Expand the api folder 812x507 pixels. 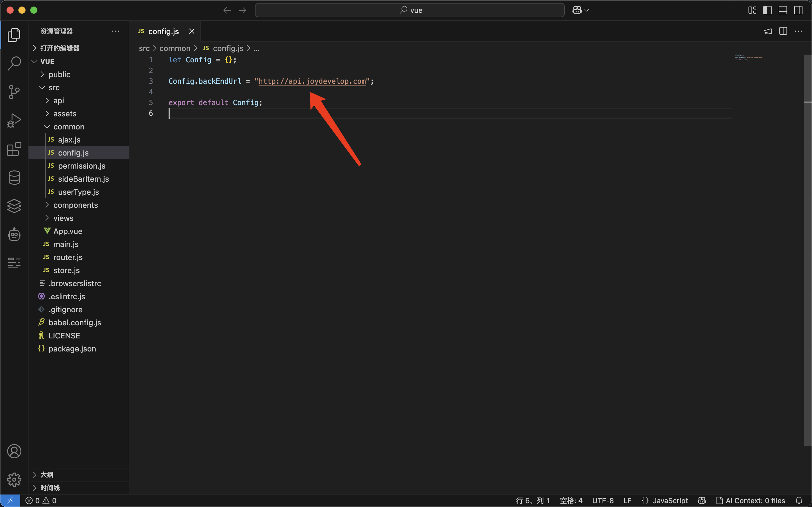79,101
